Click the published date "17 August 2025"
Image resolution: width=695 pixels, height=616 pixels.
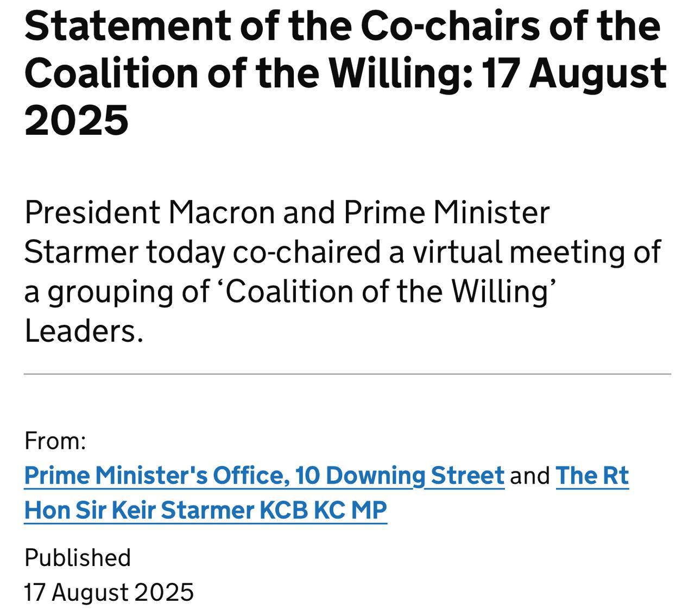pos(109,592)
